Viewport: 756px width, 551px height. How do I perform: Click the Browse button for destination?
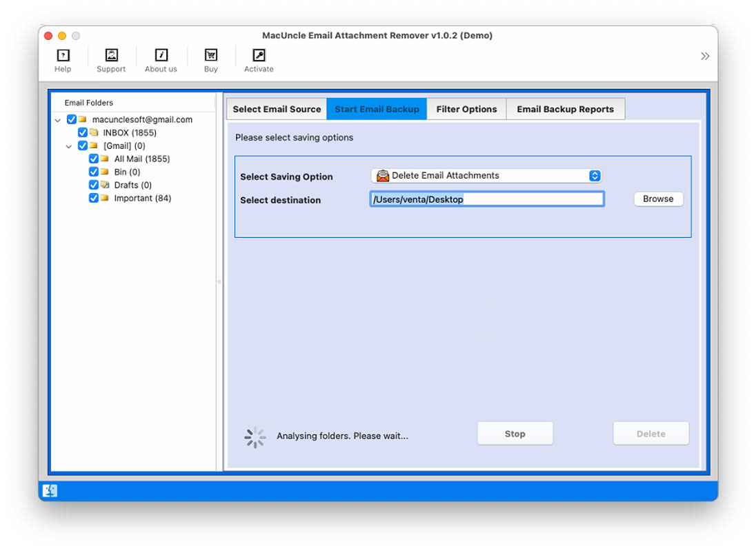pos(657,199)
